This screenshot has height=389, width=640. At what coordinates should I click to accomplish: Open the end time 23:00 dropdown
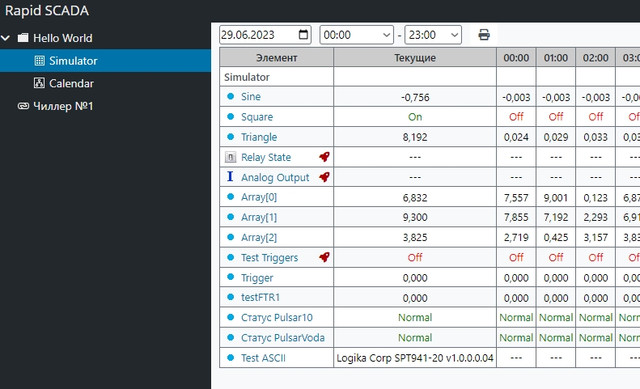point(433,35)
